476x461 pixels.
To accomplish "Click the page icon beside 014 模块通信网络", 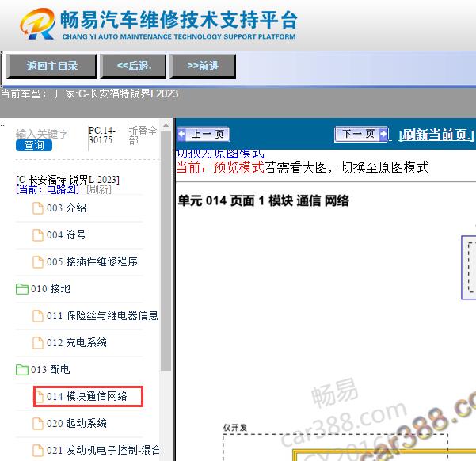I will (x=39, y=396).
